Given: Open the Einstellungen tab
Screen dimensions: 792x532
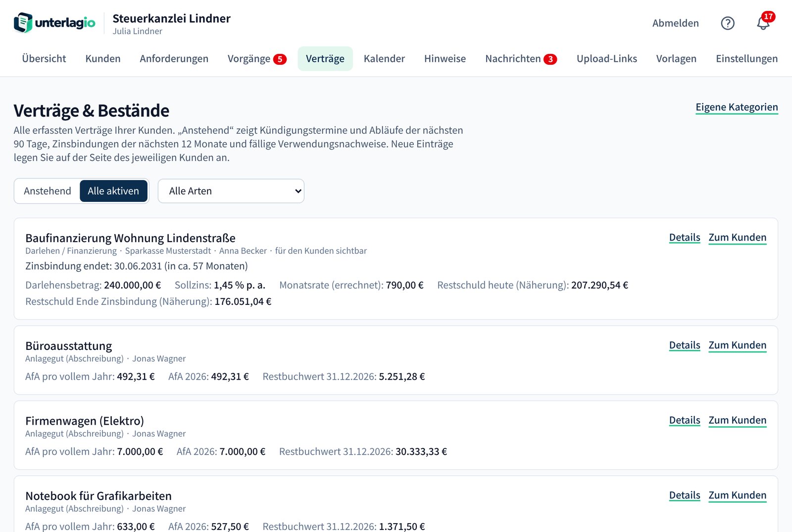Looking at the screenshot, I should point(746,58).
